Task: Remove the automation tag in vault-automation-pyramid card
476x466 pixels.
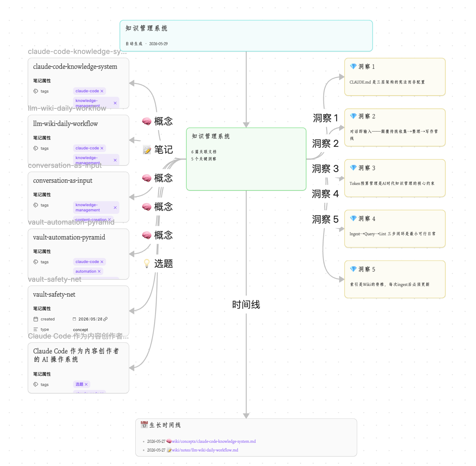Action: pyautogui.click(x=99, y=272)
